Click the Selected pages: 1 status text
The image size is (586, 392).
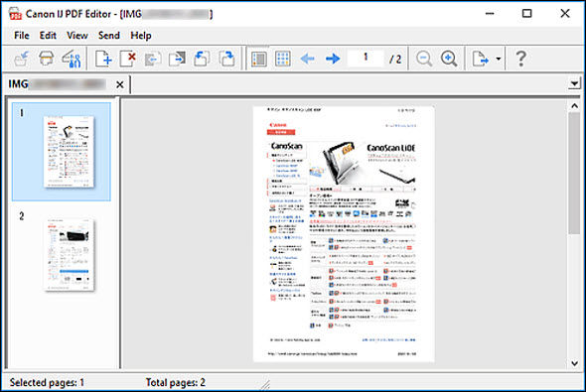47,382
